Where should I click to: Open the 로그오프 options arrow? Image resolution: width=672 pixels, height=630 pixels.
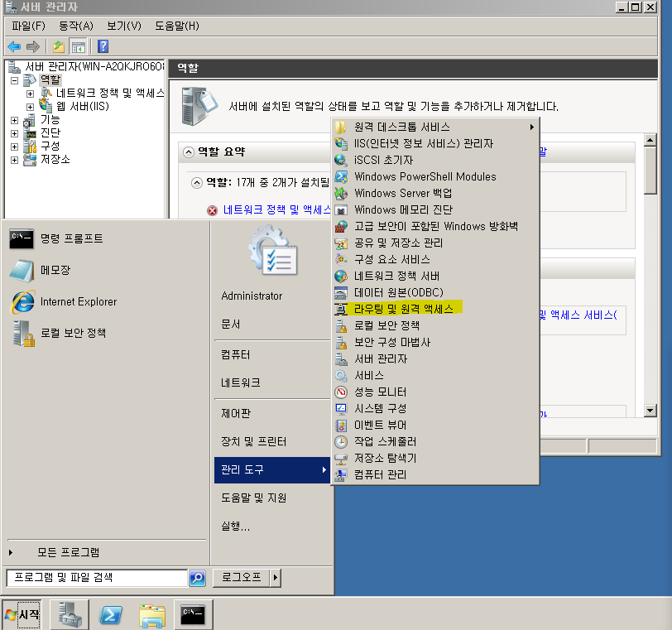(275, 578)
